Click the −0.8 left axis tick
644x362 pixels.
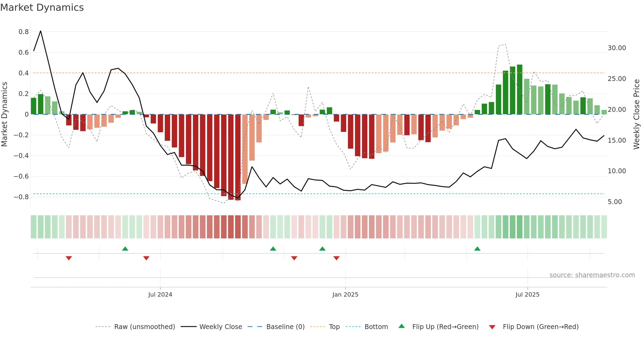coord(21,197)
